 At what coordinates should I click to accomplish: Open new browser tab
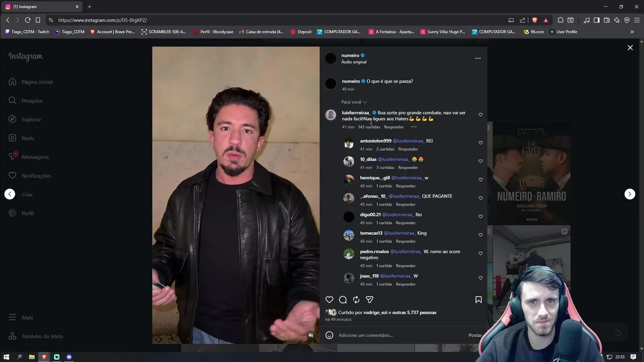(90, 7)
